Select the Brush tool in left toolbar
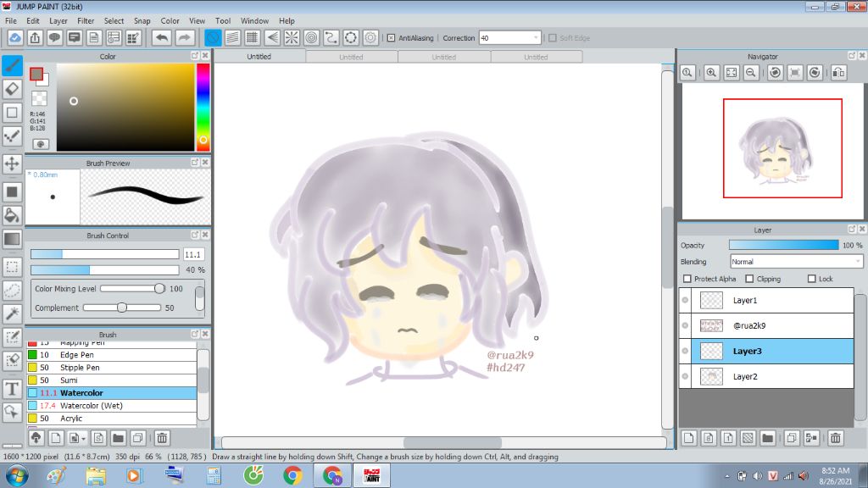The image size is (868, 488). tap(12, 65)
